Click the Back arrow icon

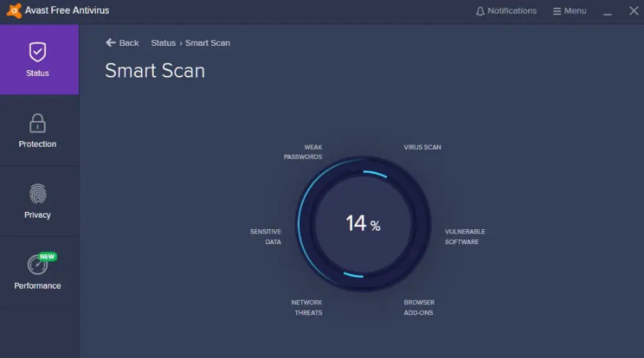click(110, 43)
